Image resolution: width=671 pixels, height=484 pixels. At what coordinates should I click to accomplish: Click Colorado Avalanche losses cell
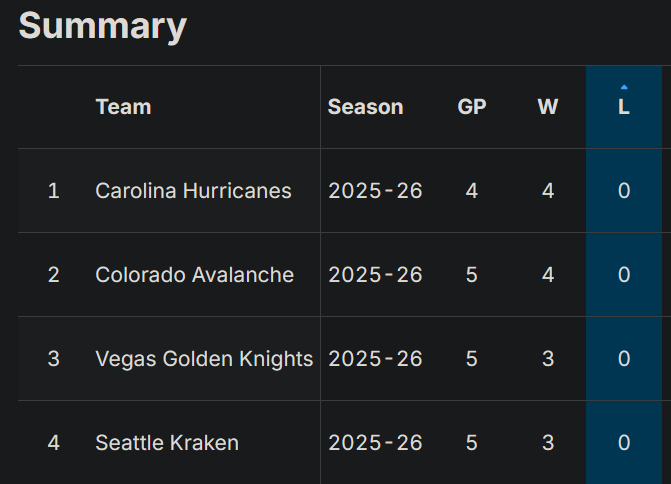pyautogui.click(x=624, y=274)
